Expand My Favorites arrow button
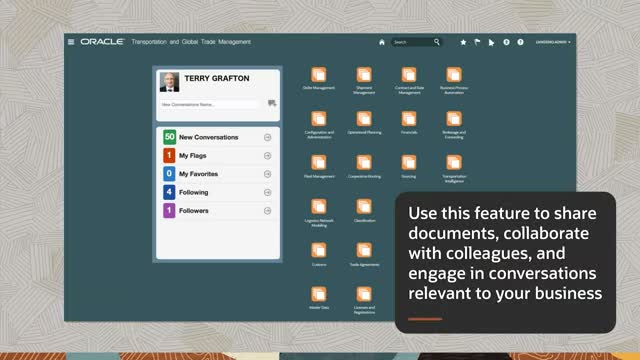Viewport: 640px width, 360px height. pyautogui.click(x=267, y=174)
